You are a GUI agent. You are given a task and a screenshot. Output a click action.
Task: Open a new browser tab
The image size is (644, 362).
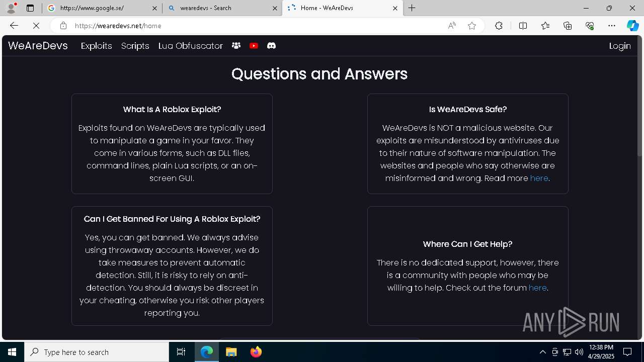tap(412, 8)
